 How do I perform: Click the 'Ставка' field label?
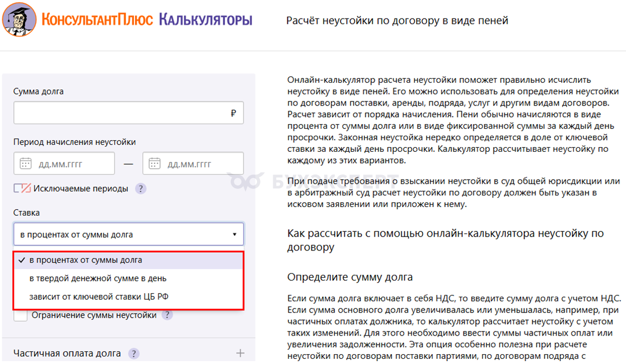coord(26,213)
